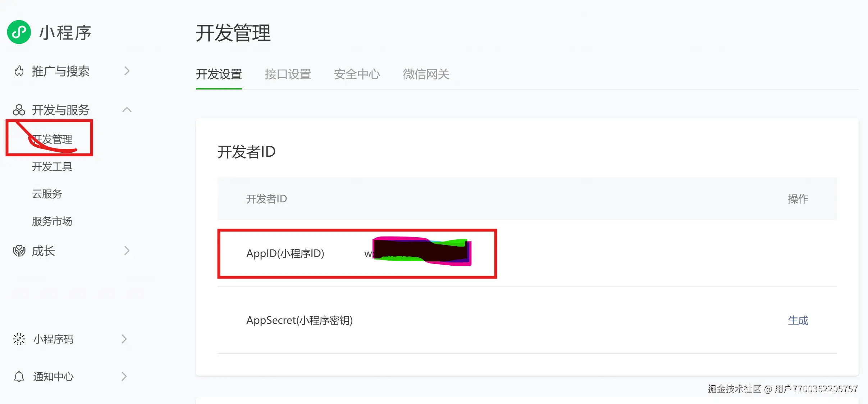The width and height of the screenshot is (868, 404).
Task: Click 生成 link for AppSecret
Action: tap(798, 320)
